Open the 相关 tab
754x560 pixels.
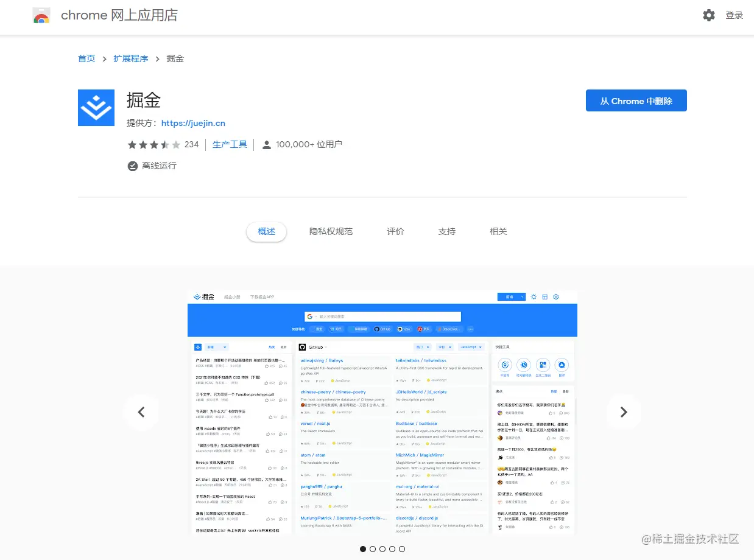(498, 231)
